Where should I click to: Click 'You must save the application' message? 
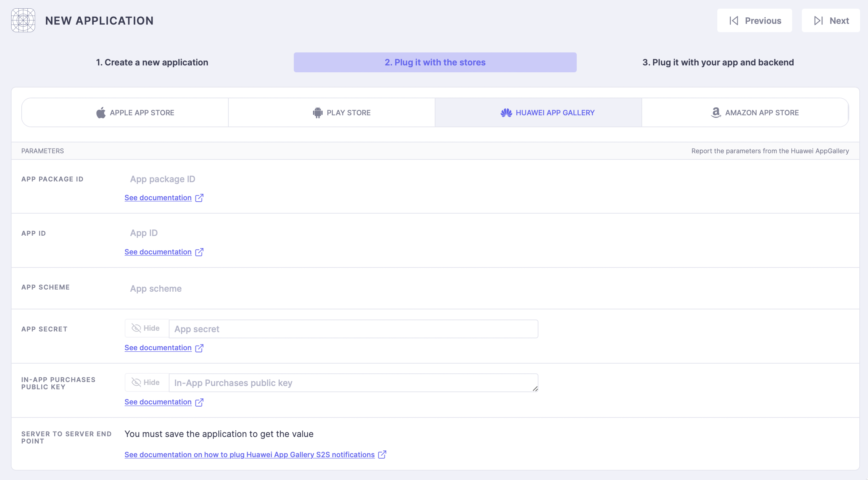coord(219,434)
